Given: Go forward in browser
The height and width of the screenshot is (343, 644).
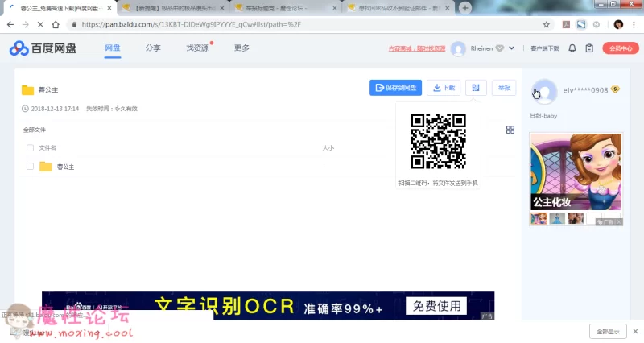Looking at the screenshot, I should [x=26, y=25].
